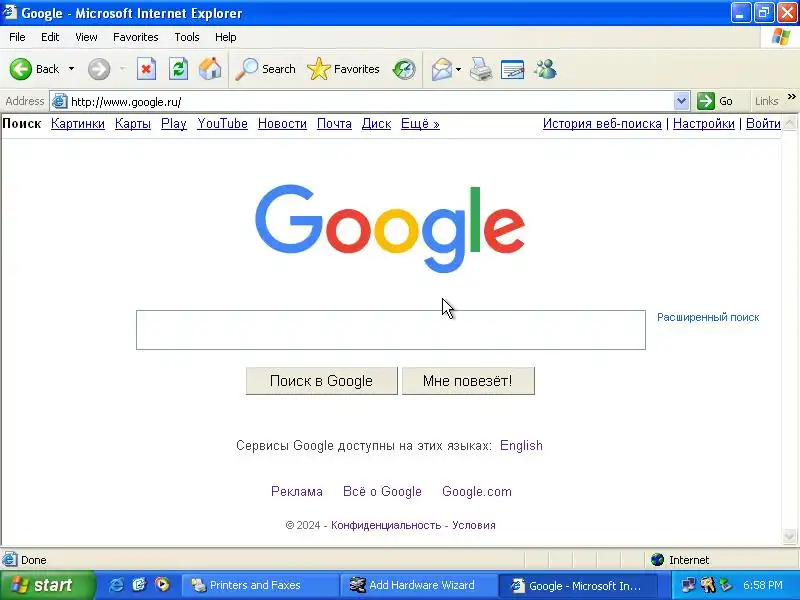This screenshot has width=800, height=600.
Task: Click the green Go arrow button
Action: (x=706, y=101)
